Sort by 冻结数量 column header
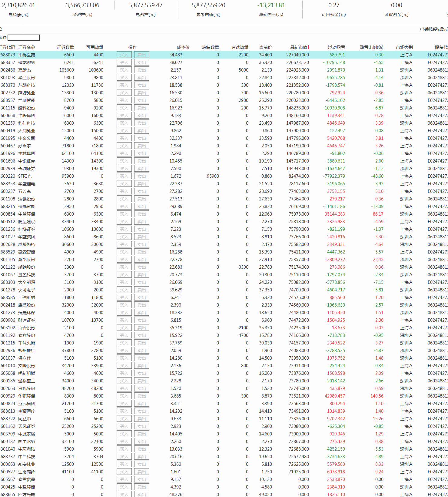This screenshot has width=448, height=497. coord(211,47)
